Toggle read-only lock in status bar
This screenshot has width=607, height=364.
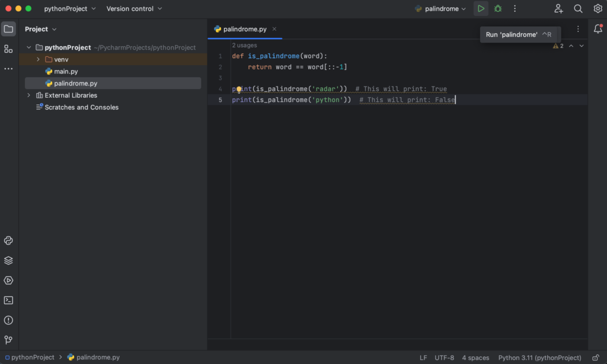click(x=596, y=357)
